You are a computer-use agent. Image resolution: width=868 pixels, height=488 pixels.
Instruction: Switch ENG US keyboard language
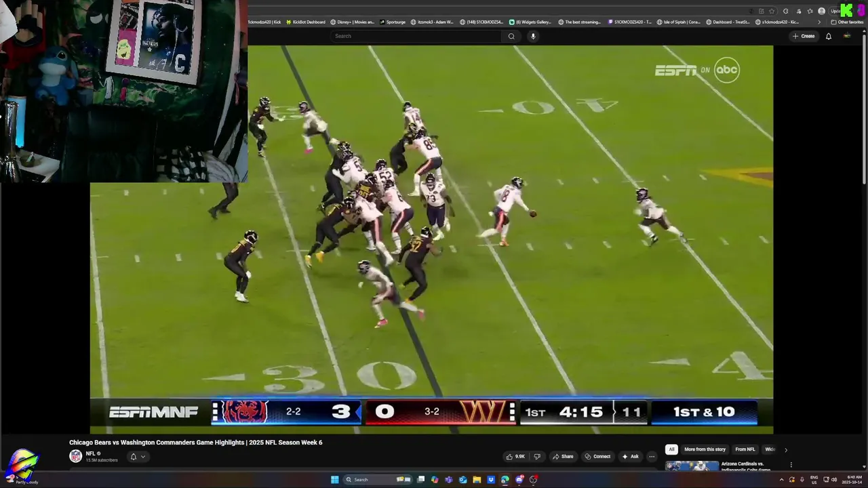point(814,479)
